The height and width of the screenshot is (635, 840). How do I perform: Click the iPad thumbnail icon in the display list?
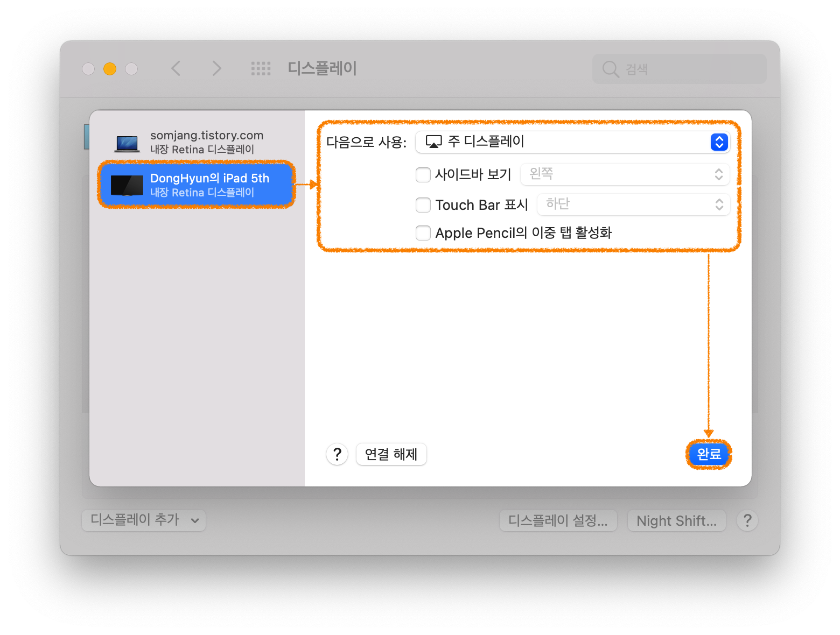(127, 185)
